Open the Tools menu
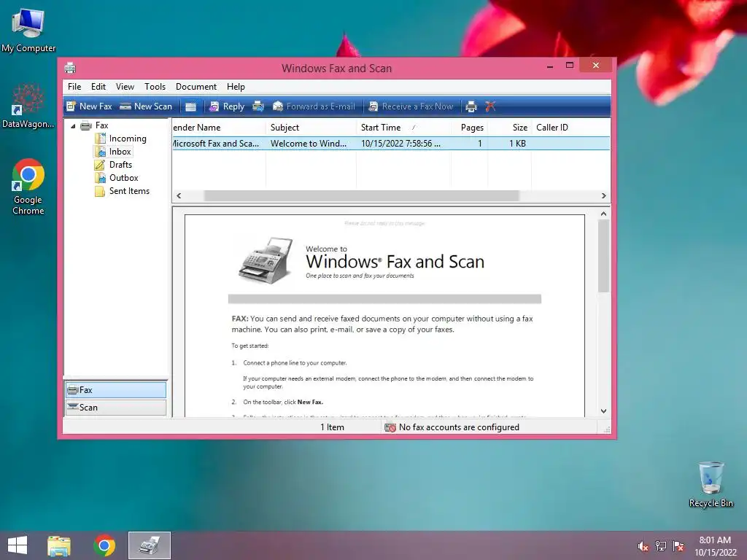This screenshot has width=747, height=560. (x=155, y=87)
